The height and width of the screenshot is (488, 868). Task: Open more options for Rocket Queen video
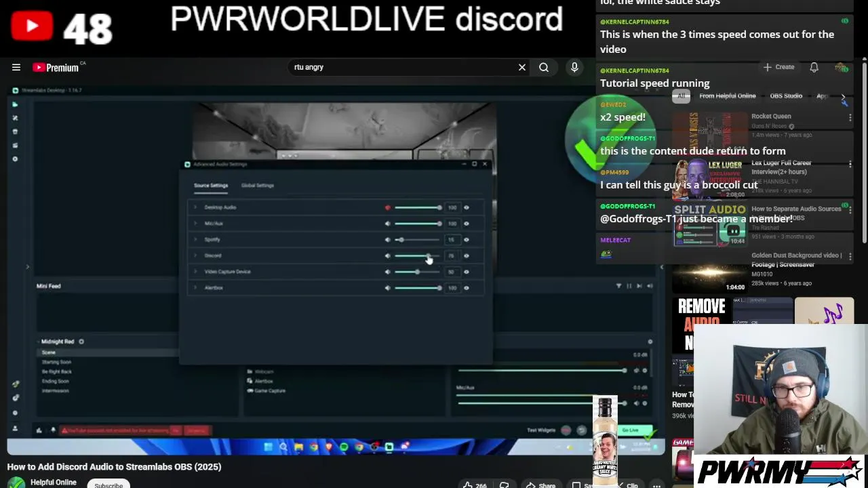[x=850, y=118]
